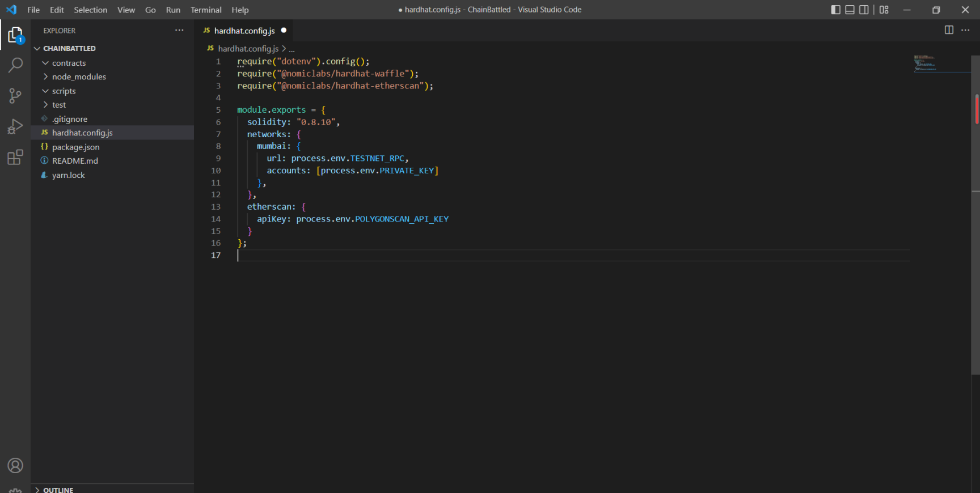Open Customize Layout icon in title bar
This screenshot has height=493, width=980.
[x=884, y=10]
